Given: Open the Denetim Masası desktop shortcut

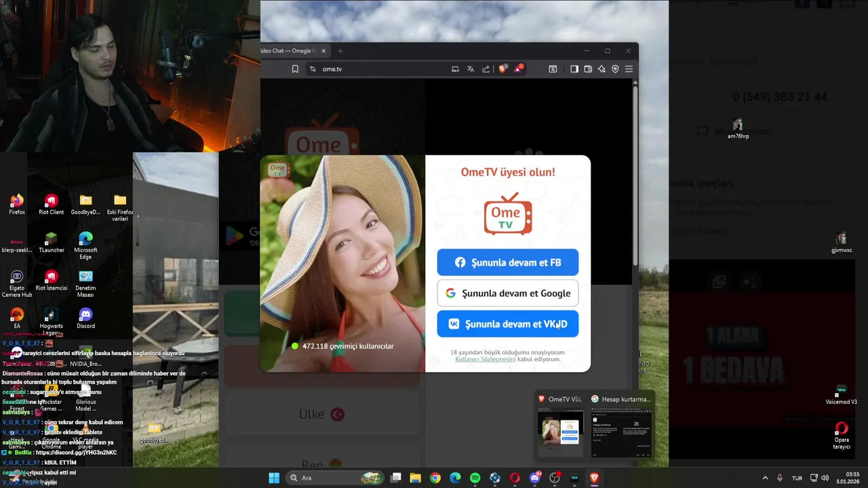Looking at the screenshot, I should (85, 284).
